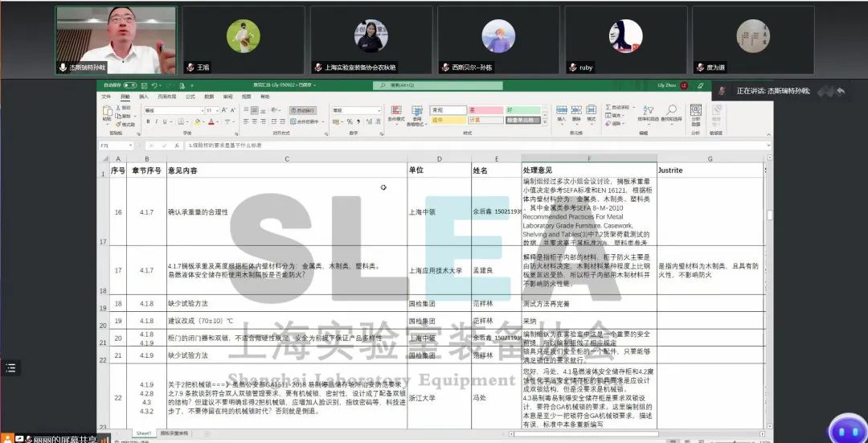Click the Format Painter brush
This screenshot has width=868, height=443.
(118, 125)
